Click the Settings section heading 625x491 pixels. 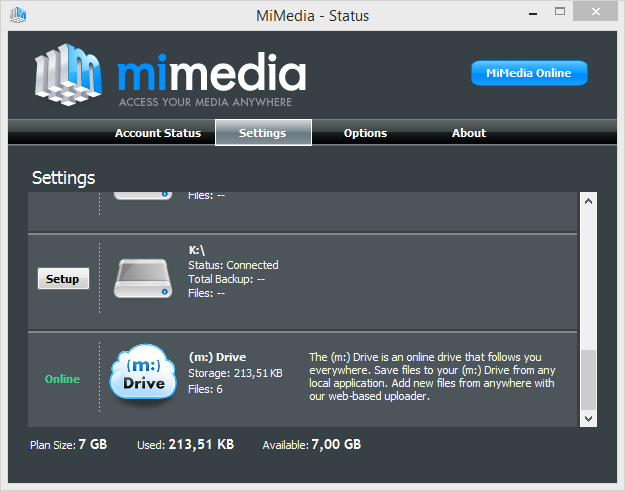point(63,178)
